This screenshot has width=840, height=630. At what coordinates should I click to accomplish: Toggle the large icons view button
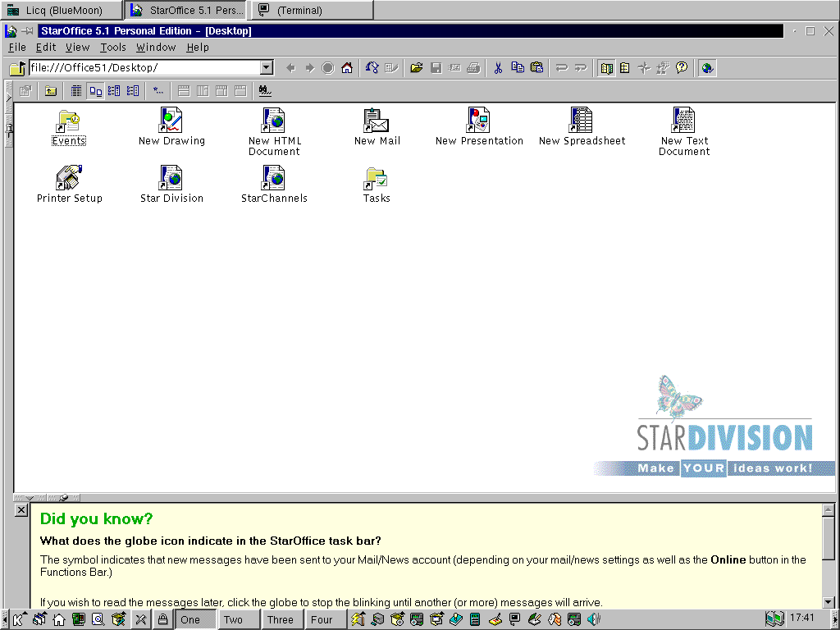[95, 91]
